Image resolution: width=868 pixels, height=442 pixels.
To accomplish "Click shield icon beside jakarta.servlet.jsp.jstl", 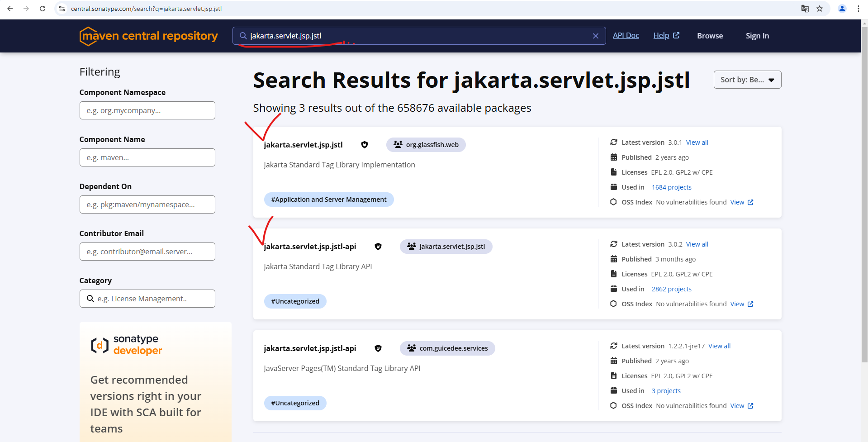I will 365,145.
